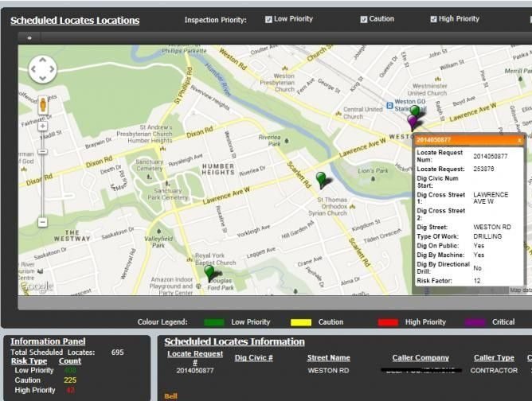Click the Risk Type header in Information Panel
Screen dimensions: 532x401
point(29,361)
